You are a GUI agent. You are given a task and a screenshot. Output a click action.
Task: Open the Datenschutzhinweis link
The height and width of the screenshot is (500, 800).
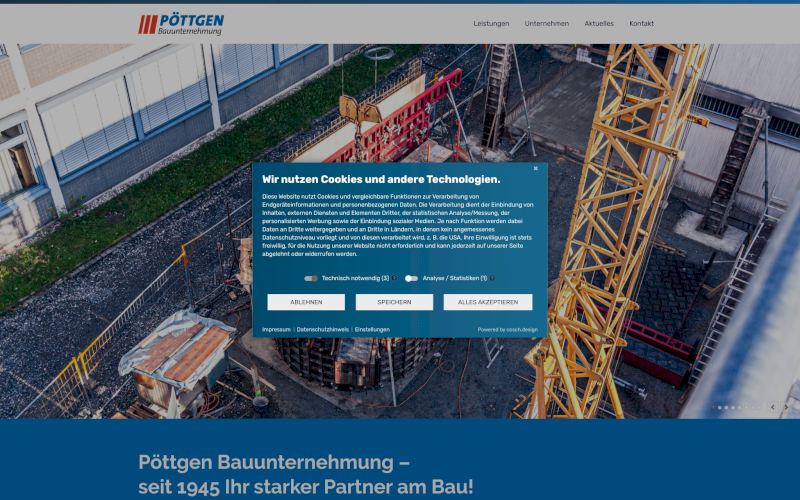click(x=323, y=329)
